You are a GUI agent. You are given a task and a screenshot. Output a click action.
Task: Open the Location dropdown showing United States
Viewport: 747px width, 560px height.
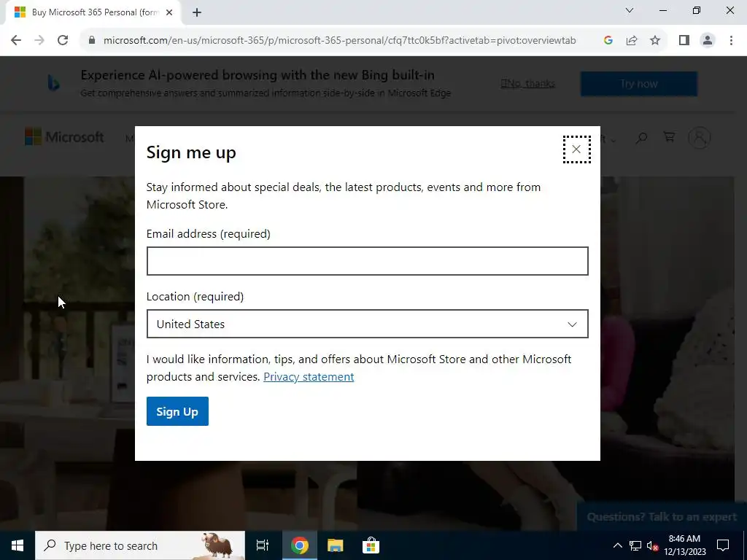click(x=368, y=324)
